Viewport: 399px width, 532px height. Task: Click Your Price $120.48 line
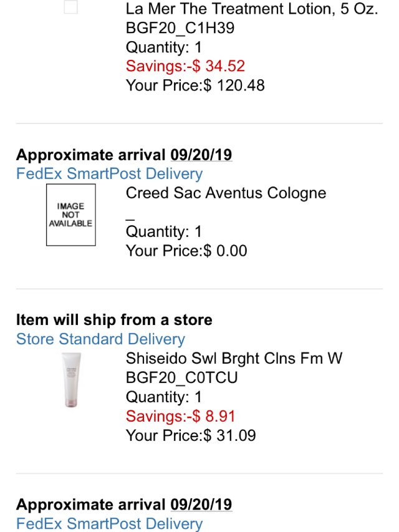(x=195, y=85)
